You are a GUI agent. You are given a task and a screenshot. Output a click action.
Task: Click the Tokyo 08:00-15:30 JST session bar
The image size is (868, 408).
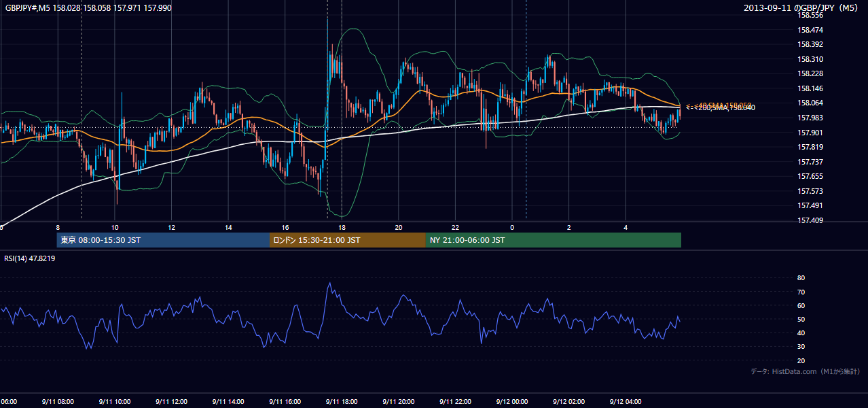[163, 240]
